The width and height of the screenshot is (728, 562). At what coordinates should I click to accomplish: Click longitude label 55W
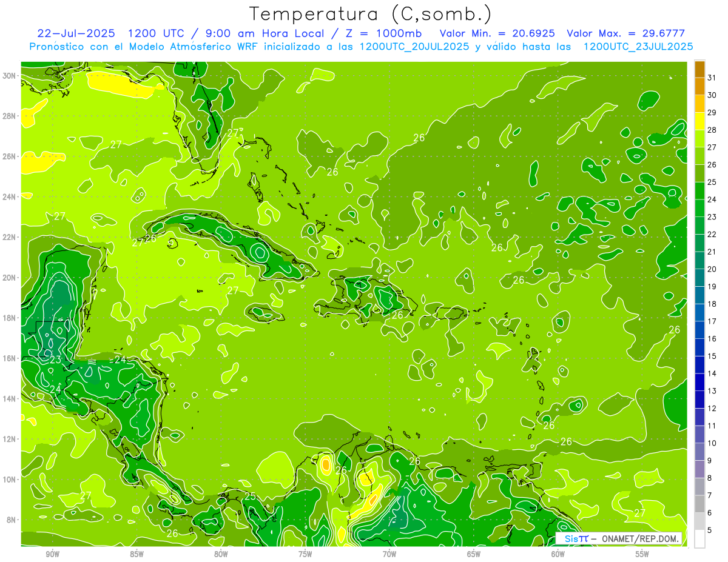[642, 554]
